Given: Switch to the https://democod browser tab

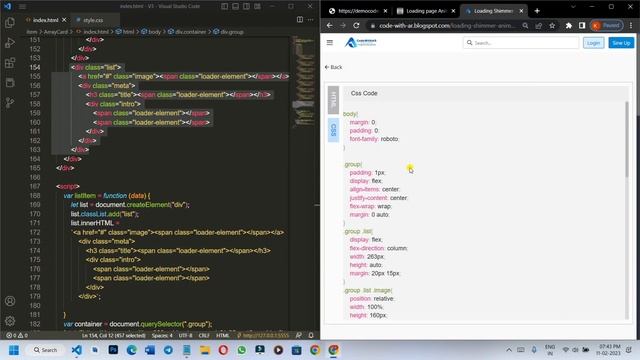Looking at the screenshot, I should [x=358, y=11].
